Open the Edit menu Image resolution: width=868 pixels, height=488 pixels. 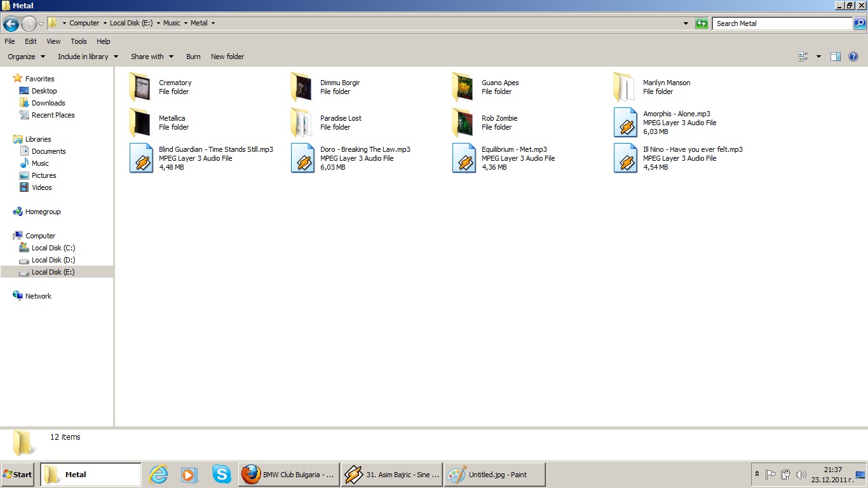(x=31, y=41)
